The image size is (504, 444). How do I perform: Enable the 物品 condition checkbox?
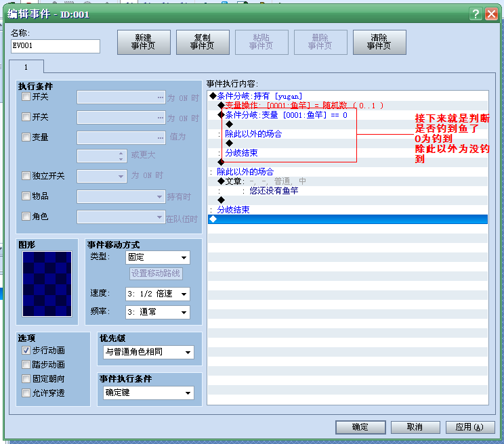click(x=26, y=196)
